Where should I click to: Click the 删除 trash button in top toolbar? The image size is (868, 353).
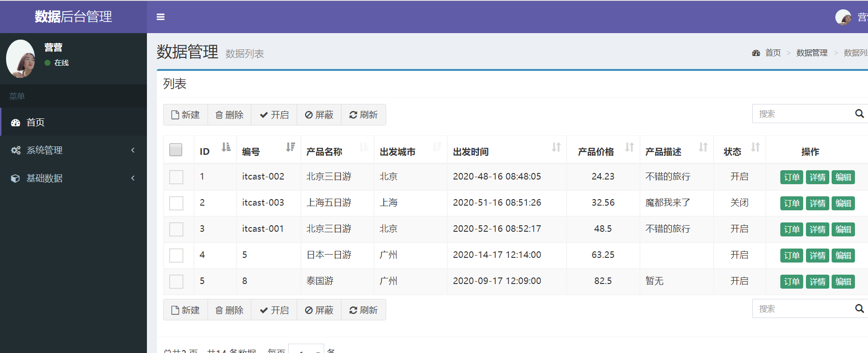229,115
